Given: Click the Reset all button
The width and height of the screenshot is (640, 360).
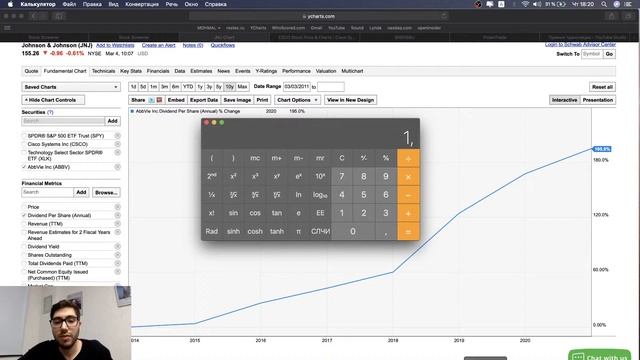Looking at the screenshot, I should coord(602,87).
